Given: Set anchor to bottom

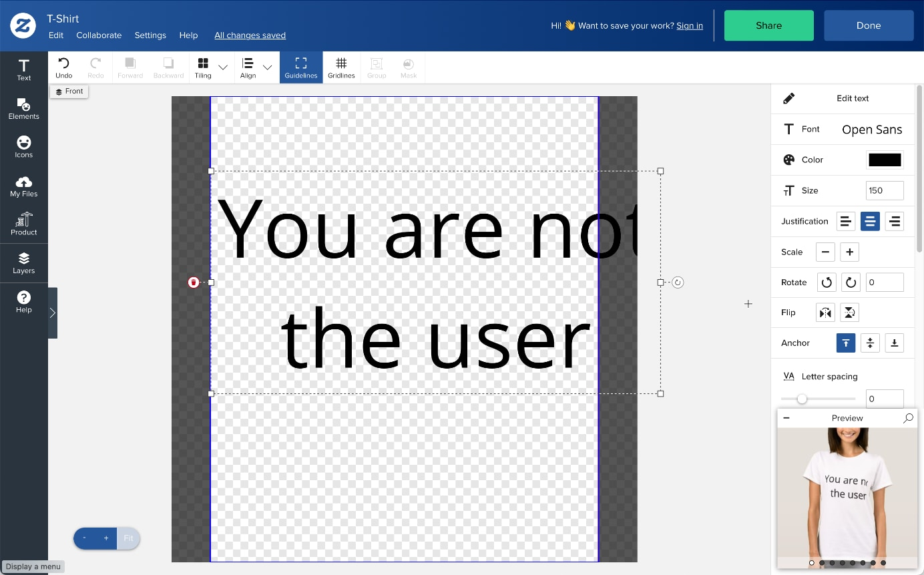Looking at the screenshot, I should [894, 343].
